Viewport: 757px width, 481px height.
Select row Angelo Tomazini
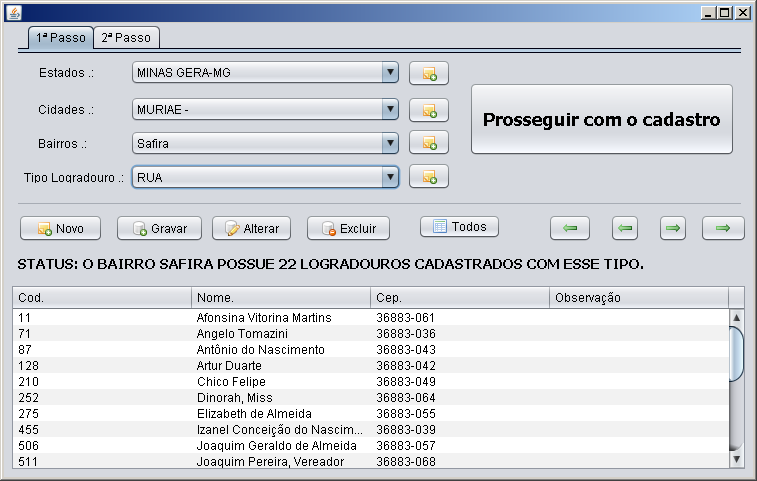[x=371, y=334]
